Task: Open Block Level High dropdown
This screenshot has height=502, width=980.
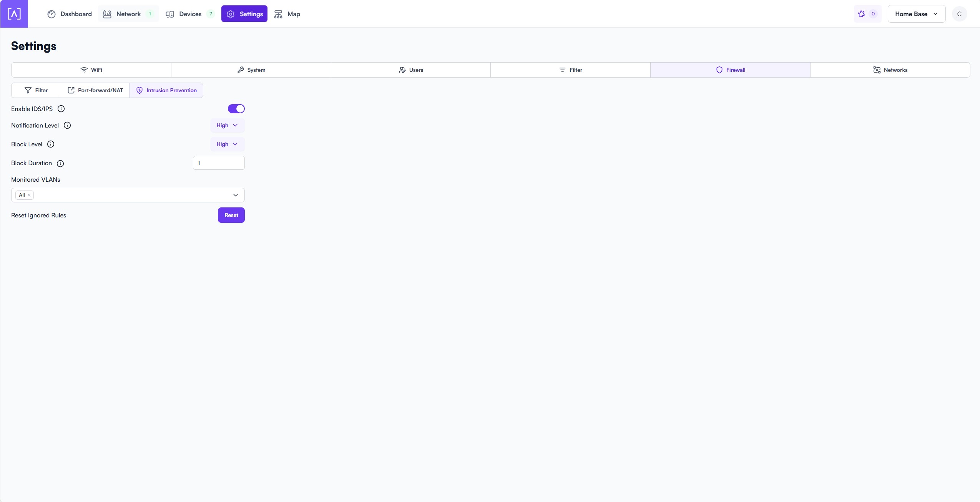Action: (227, 144)
